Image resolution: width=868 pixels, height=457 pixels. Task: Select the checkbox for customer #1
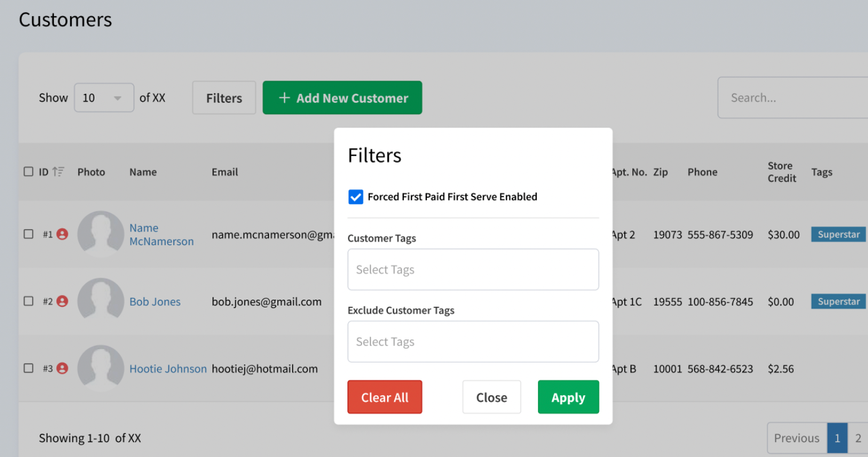[x=28, y=234]
